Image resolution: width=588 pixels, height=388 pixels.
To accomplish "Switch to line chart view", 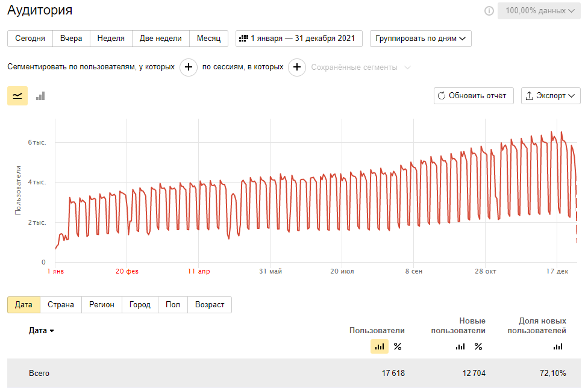I will pos(17,96).
